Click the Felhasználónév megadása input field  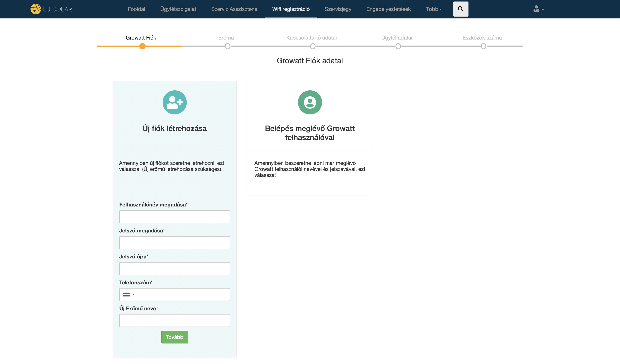coord(175,216)
